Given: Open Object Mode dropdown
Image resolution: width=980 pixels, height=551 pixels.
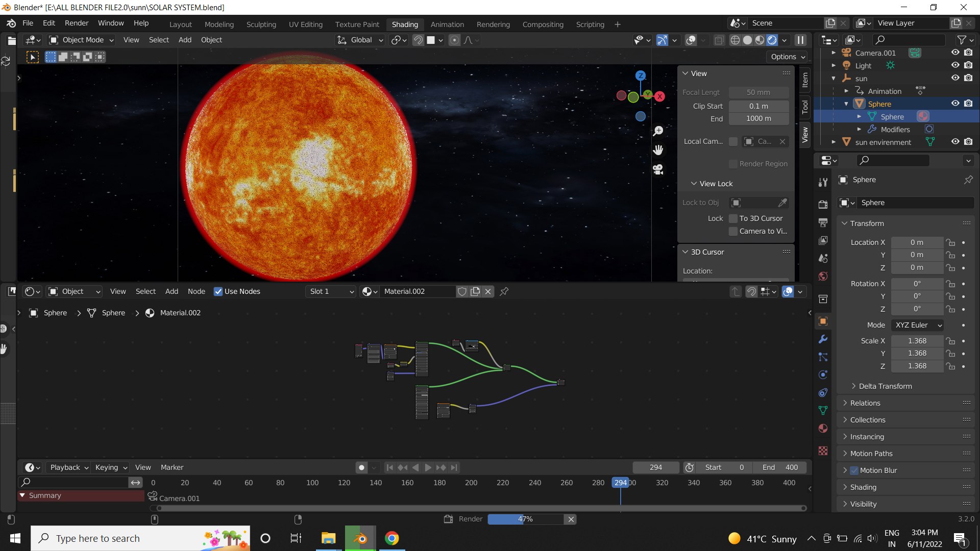Looking at the screenshot, I should click(81, 40).
